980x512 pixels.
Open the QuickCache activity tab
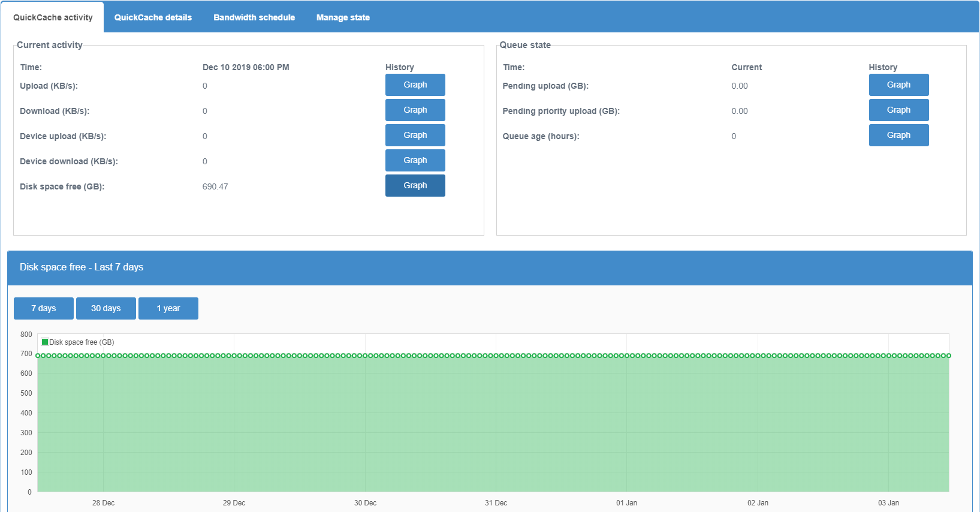pos(53,17)
